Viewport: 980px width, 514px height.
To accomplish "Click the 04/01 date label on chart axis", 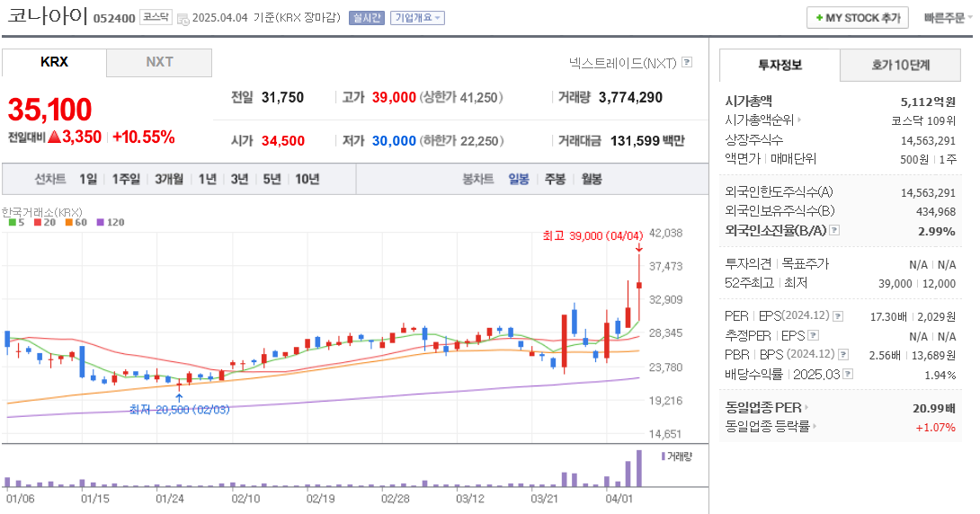I will pyautogui.click(x=619, y=499).
